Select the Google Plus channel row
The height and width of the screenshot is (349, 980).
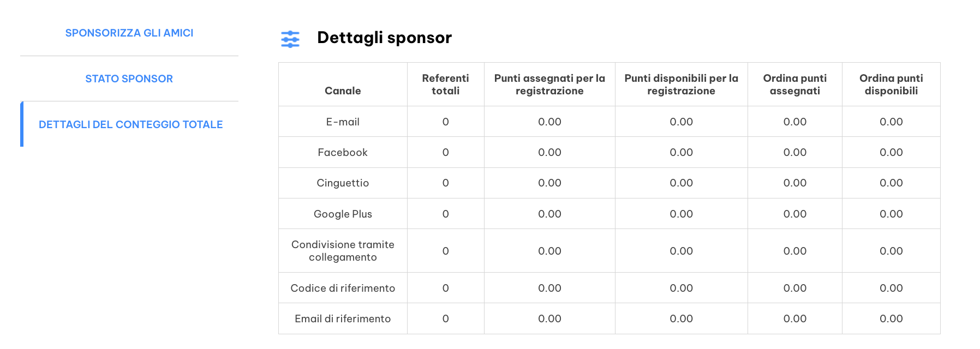pos(609,214)
